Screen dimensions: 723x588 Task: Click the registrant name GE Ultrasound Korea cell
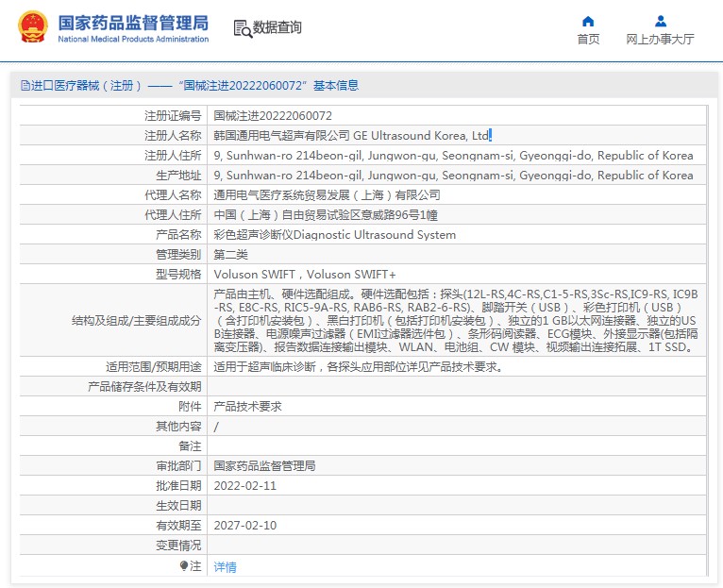tap(352, 136)
